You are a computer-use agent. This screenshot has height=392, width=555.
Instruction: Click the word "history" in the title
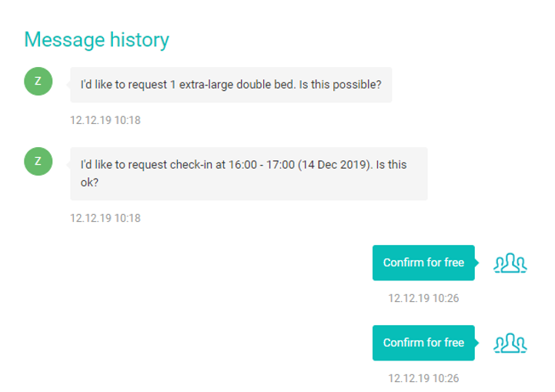pos(139,39)
